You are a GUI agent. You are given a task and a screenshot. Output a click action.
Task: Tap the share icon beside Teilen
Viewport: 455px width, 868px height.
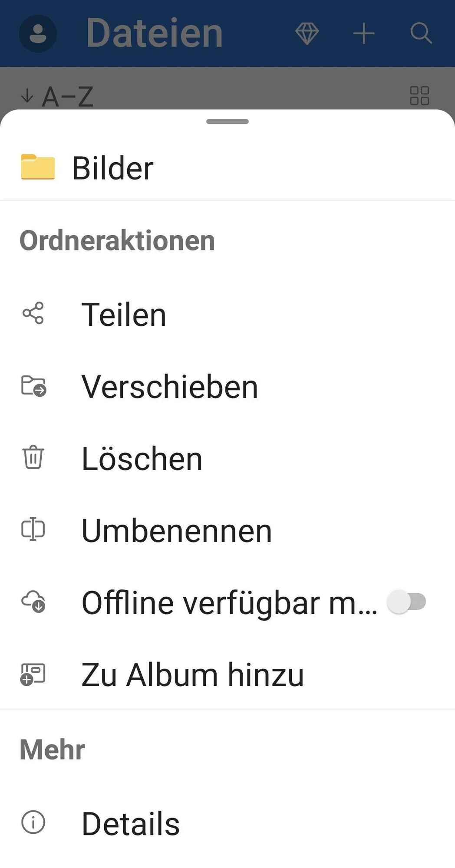click(x=33, y=313)
